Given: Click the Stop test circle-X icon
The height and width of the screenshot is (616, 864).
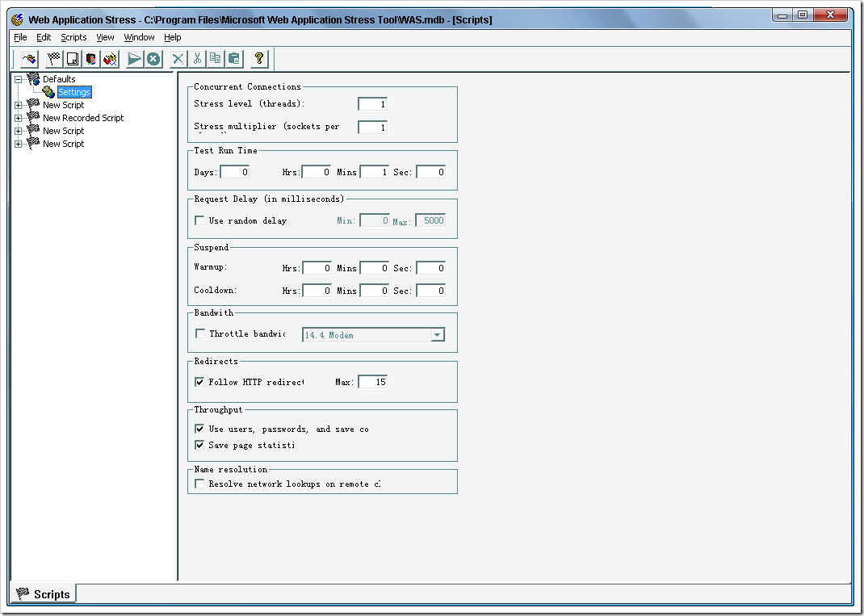Looking at the screenshot, I should (153, 58).
